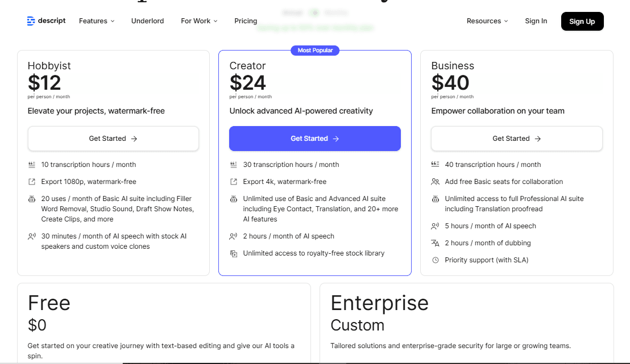Click the Most Popular badge
This screenshot has width=630, height=364.
tap(314, 50)
